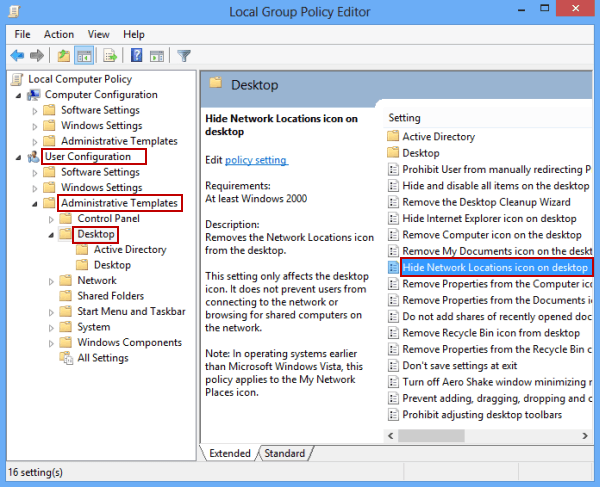Open the Action menu
600x487 pixels.
[59, 34]
